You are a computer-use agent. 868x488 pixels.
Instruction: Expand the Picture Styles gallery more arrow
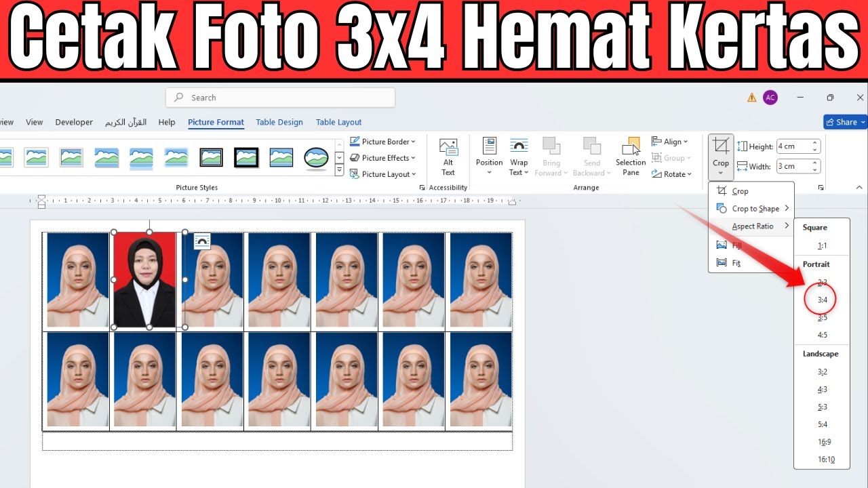(340, 171)
